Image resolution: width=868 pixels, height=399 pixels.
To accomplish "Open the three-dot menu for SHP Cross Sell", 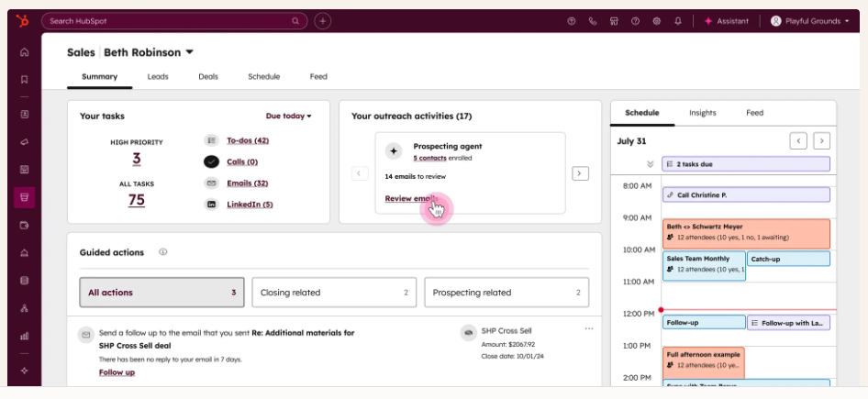I will 589,328.
